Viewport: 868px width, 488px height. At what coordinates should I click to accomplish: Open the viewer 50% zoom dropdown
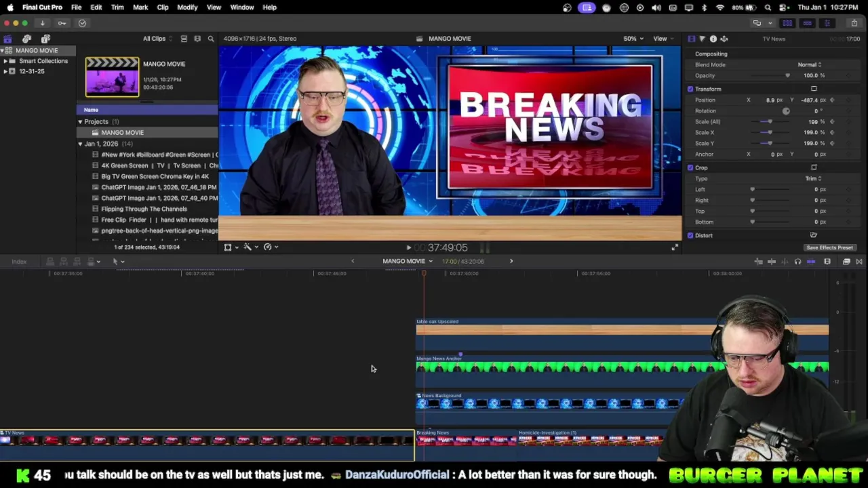pyautogui.click(x=633, y=39)
